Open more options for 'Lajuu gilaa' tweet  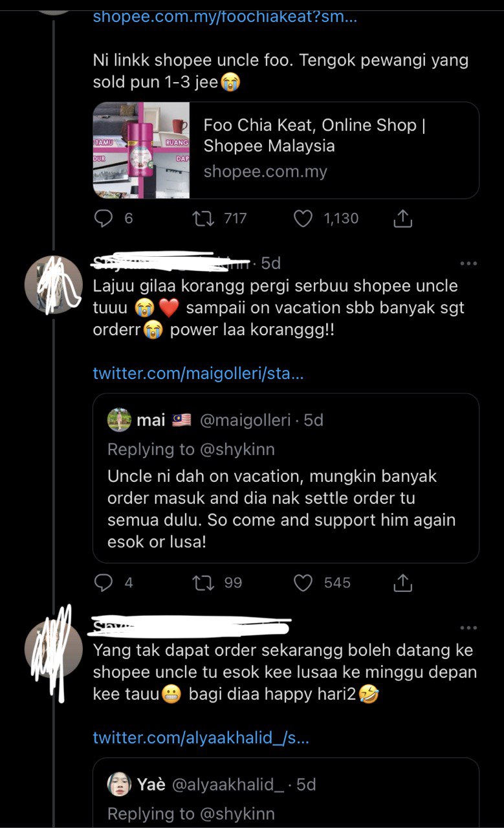pyautogui.click(x=468, y=263)
